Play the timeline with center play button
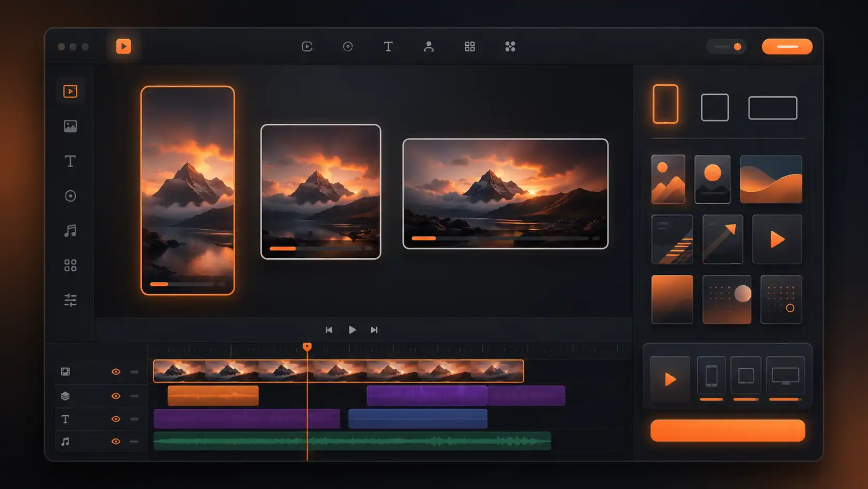868x489 pixels. pyautogui.click(x=352, y=330)
